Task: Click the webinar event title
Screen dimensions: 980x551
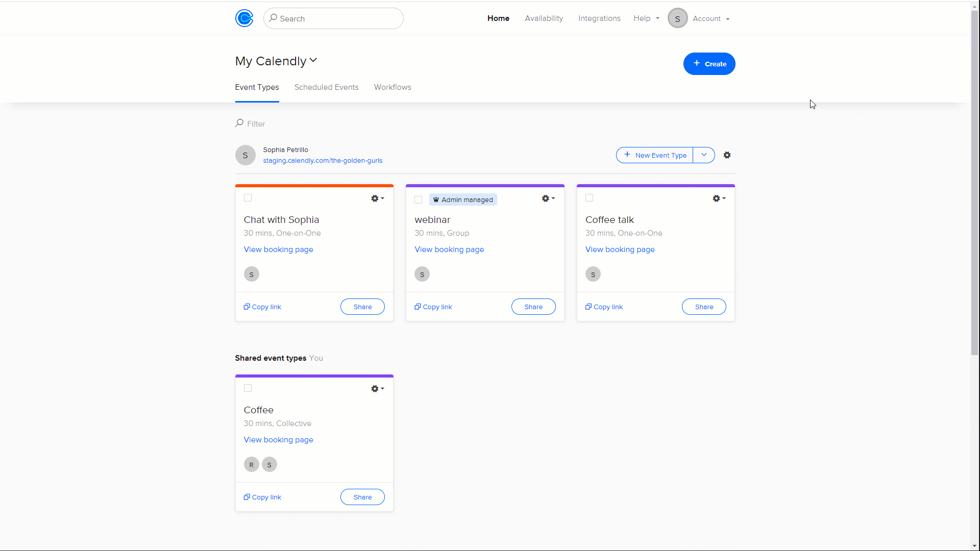Action: coord(432,220)
